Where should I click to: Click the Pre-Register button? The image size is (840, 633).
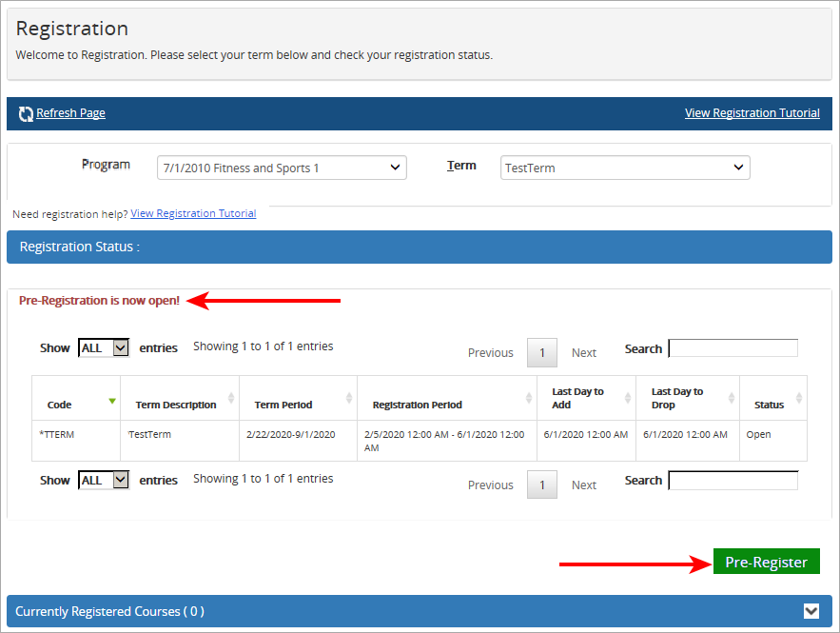tap(766, 562)
